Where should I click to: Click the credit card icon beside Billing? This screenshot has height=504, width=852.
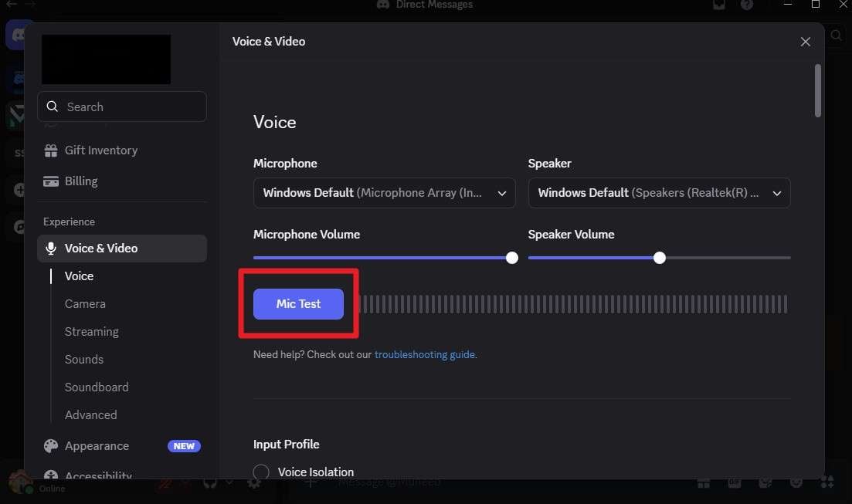(51, 181)
